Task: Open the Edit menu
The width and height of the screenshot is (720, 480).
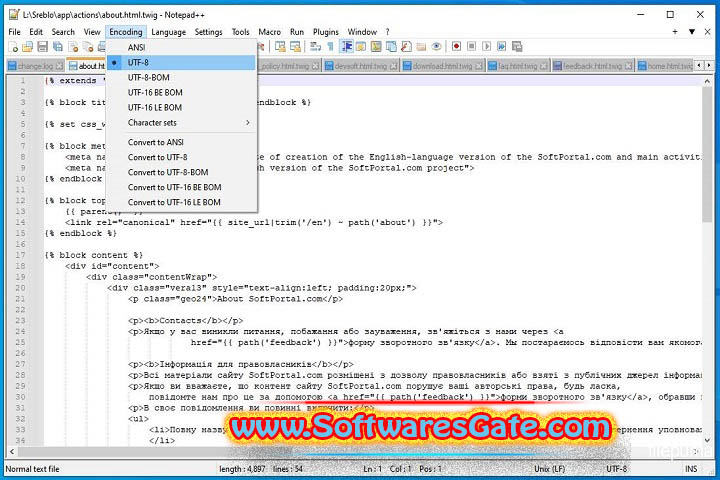Action: point(36,32)
